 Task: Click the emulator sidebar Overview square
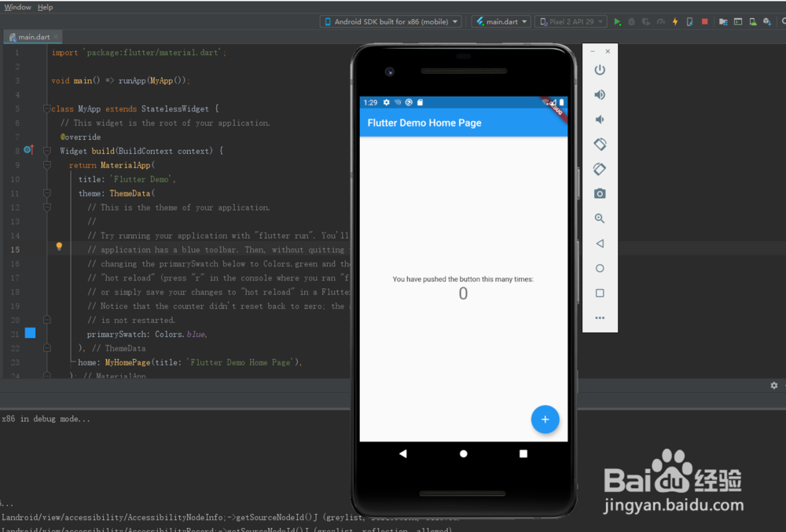(600, 293)
